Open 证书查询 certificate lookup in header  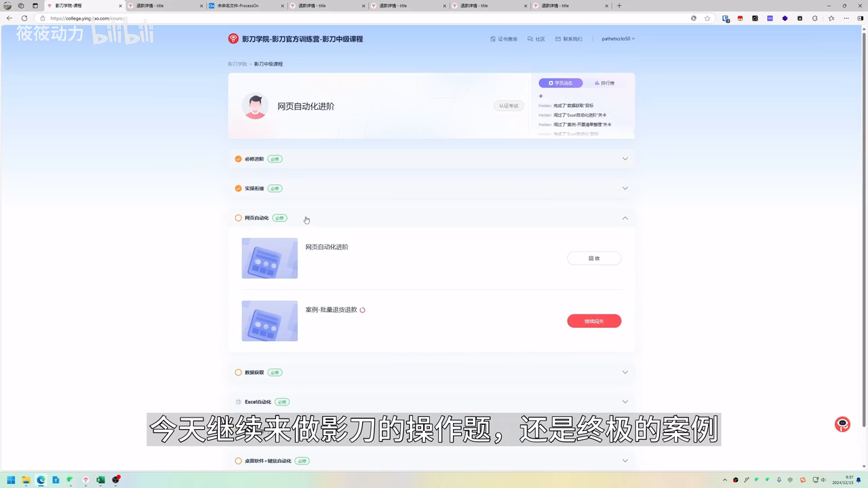(x=504, y=39)
